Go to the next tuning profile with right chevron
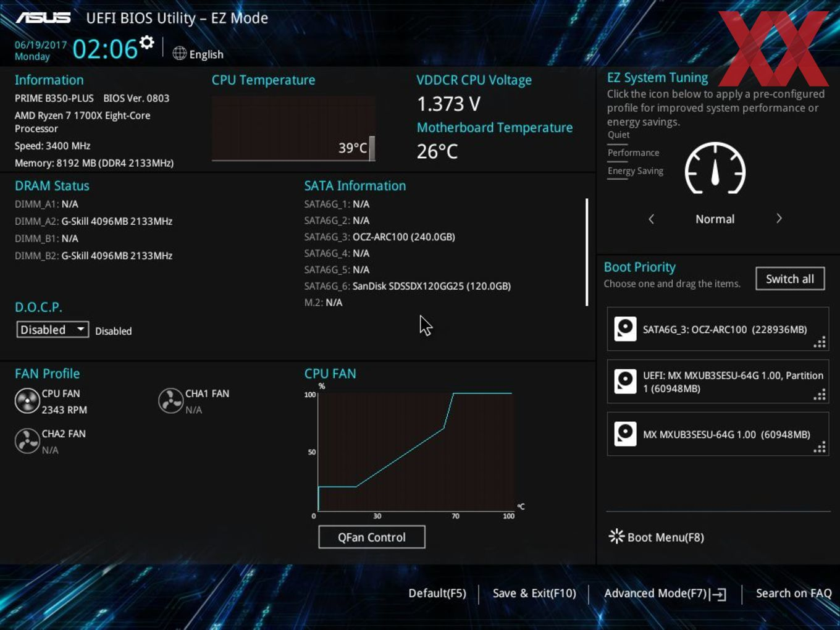 (779, 219)
